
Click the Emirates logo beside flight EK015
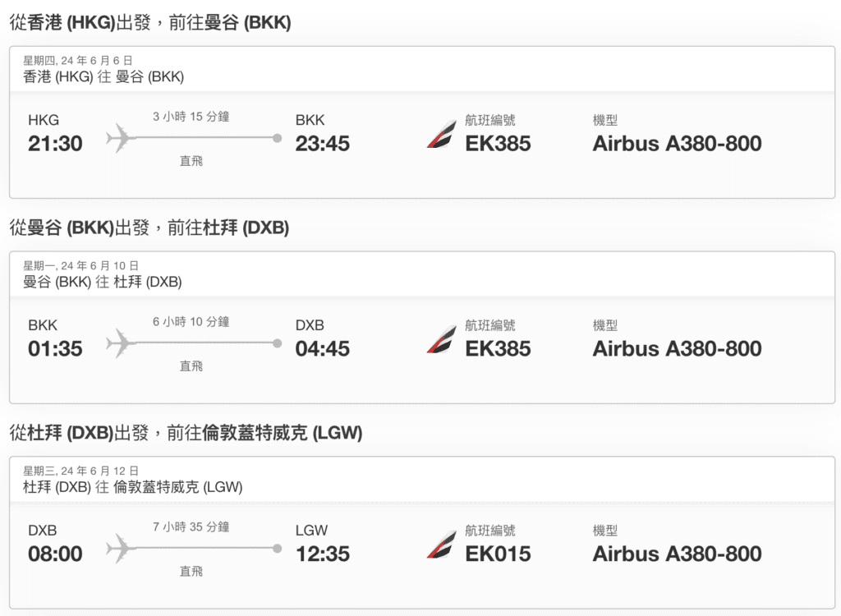click(441, 545)
